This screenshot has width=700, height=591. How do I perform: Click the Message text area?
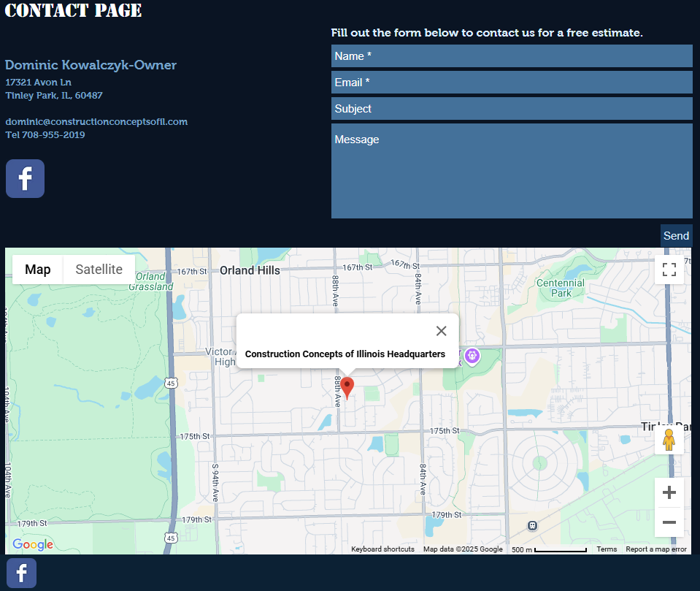pos(511,171)
